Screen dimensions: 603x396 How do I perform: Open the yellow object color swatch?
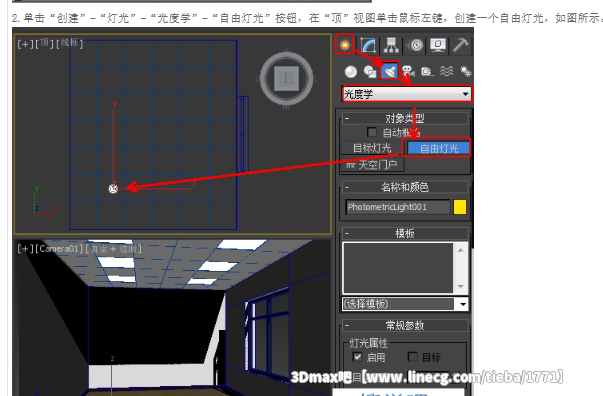pos(460,207)
